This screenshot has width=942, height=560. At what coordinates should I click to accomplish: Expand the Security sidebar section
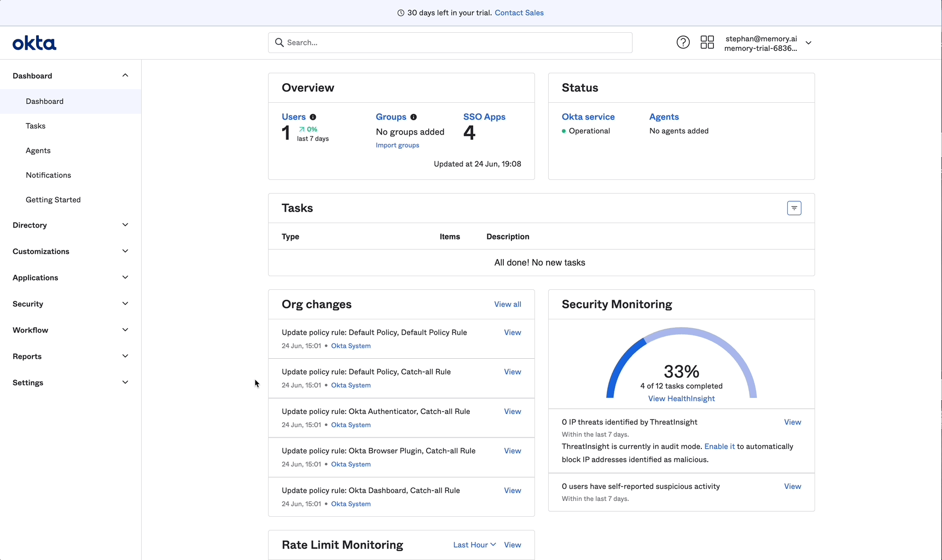pyautogui.click(x=70, y=304)
